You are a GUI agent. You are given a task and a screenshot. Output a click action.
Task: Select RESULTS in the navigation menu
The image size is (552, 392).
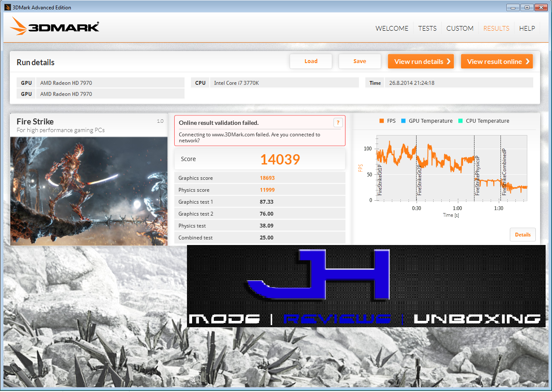496,28
